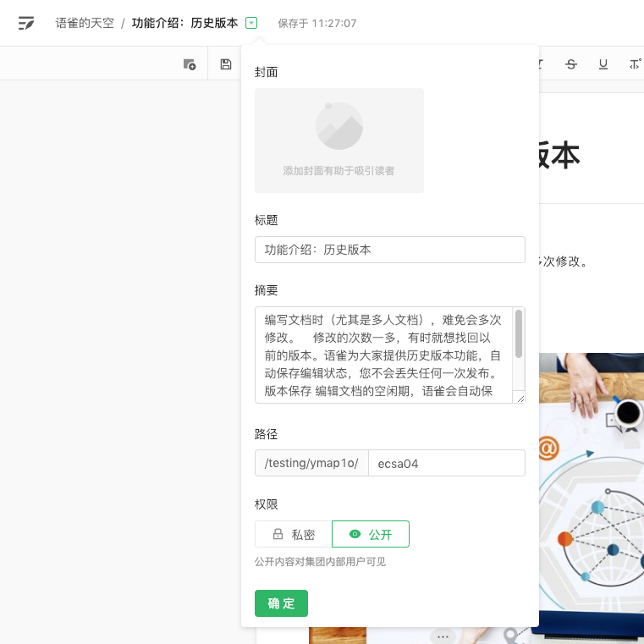Image resolution: width=644 pixels, height=644 pixels.
Task: Click the italic formatting icon
Action: (x=542, y=64)
